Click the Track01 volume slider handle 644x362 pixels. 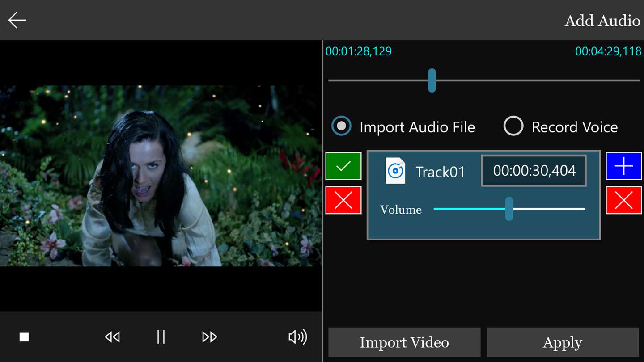tap(509, 209)
